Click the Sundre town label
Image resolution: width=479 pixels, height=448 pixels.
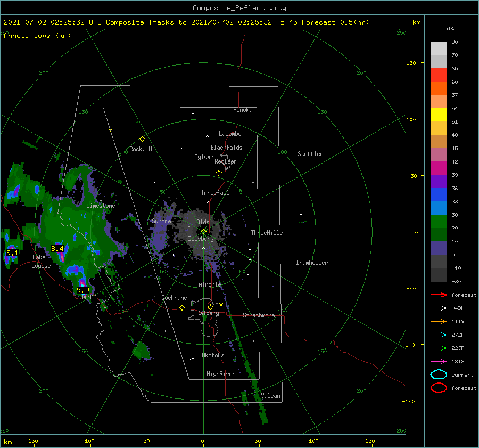162,221
